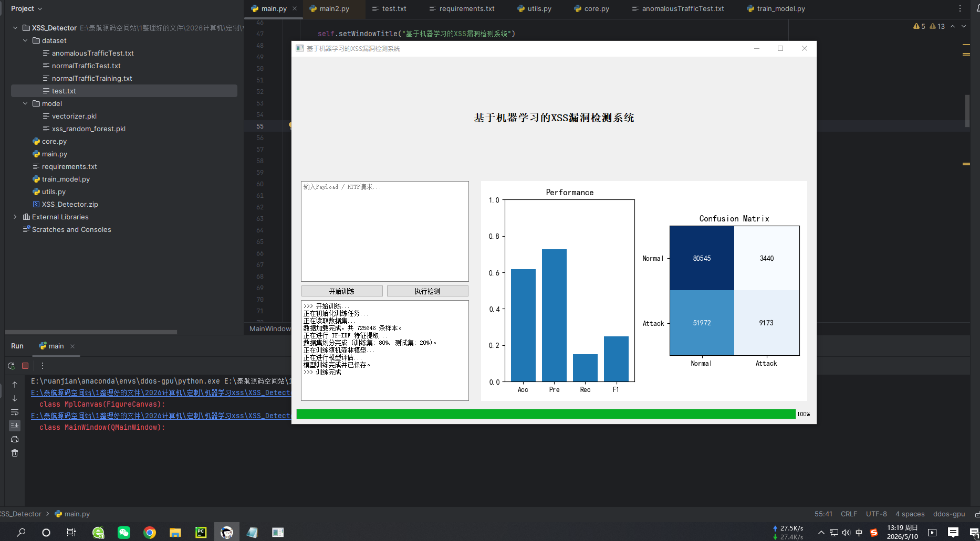Screen dimensions: 980x541
Task: Click the volume tray icon
Action: pyautogui.click(x=846, y=532)
